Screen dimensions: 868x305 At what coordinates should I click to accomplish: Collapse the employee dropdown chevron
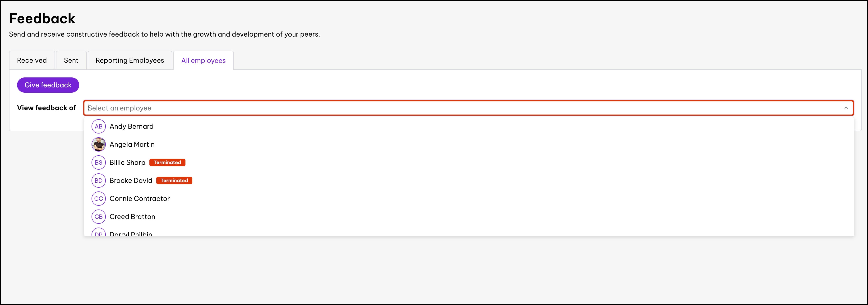pyautogui.click(x=846, y=108)
